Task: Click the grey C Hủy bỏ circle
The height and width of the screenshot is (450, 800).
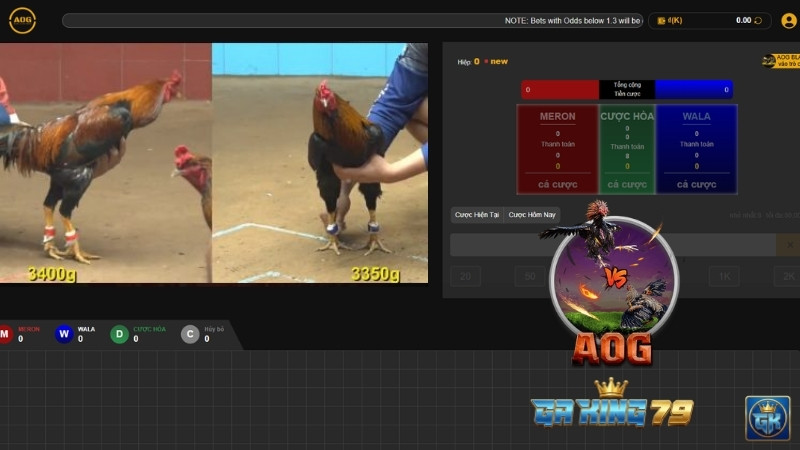Action: tap(190, 334)
